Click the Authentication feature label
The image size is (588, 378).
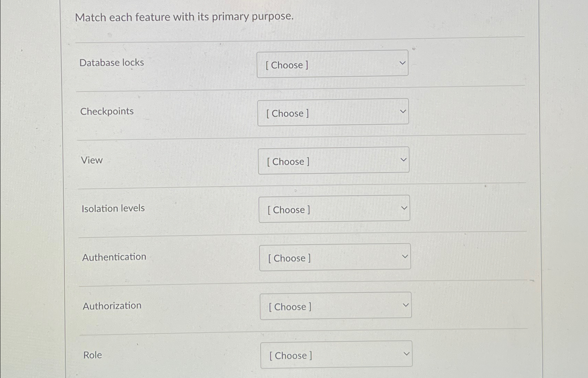pyautogui.click(x=114, y=257)
